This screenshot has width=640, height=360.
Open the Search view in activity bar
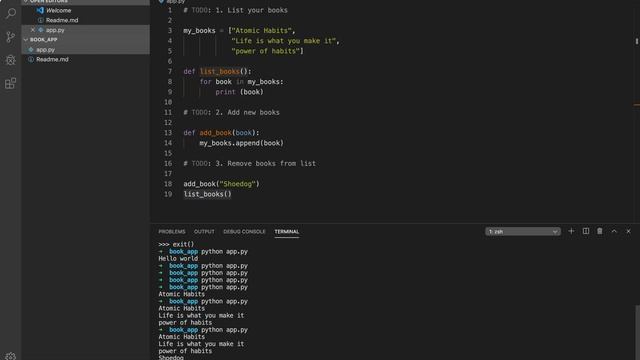11,13
